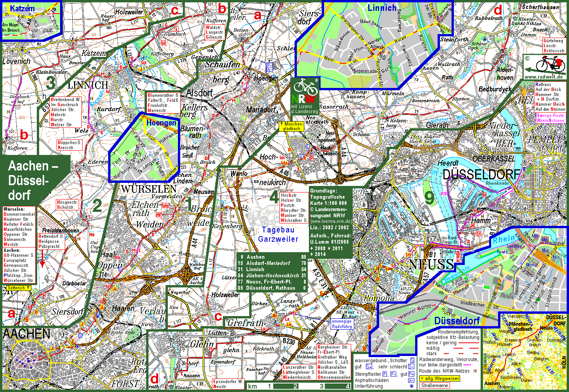Click the 'Waldstr. Langestr. Gillenstr.' street box
Screen dimensions: 569x392
click(215, 33)
